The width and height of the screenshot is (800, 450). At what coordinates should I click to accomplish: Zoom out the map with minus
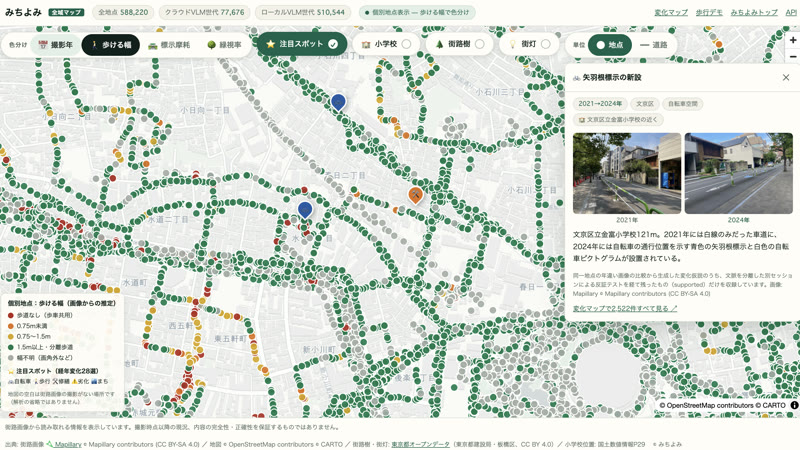[x=792, y=56]
